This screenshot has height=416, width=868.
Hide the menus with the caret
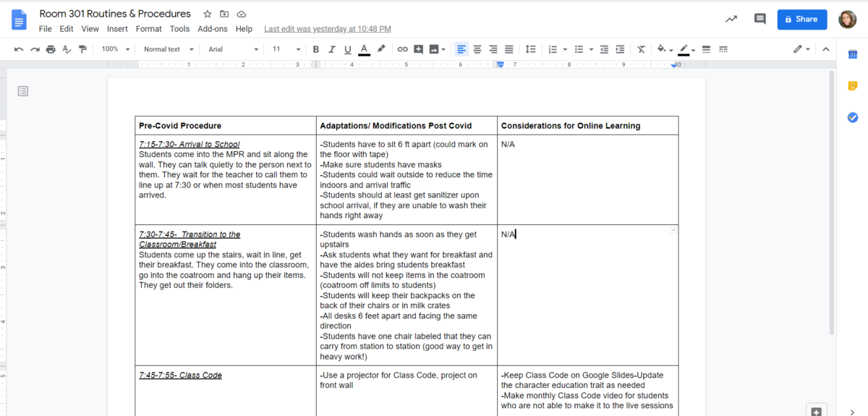coord(825,49)
